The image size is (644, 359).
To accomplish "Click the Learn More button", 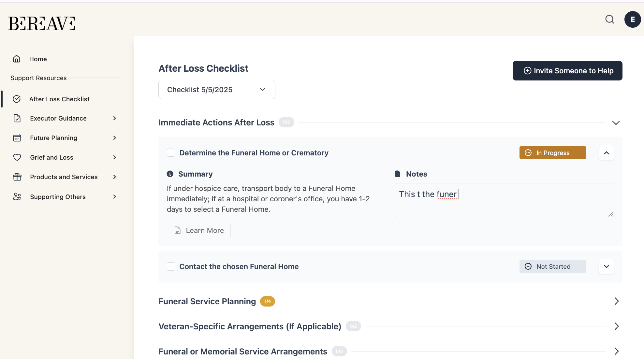I will click(x=199, y=230).
